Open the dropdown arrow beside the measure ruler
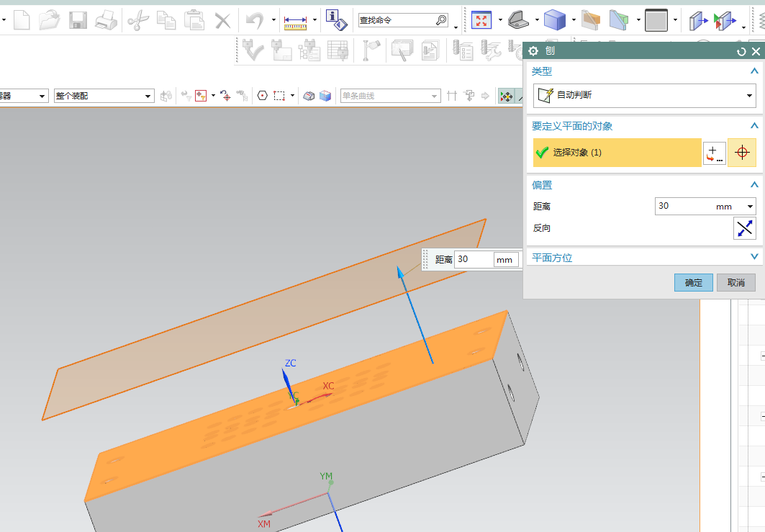 (314, 20)
